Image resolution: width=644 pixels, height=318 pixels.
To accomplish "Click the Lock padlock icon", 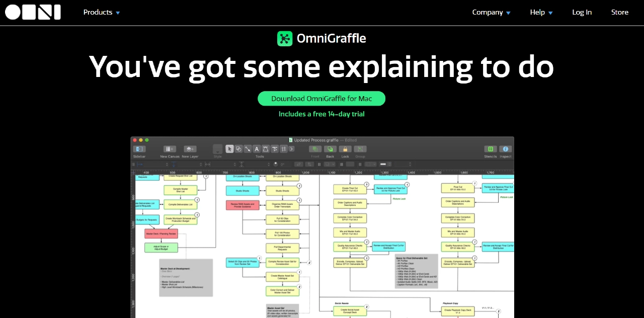I will tap(345, 149).
